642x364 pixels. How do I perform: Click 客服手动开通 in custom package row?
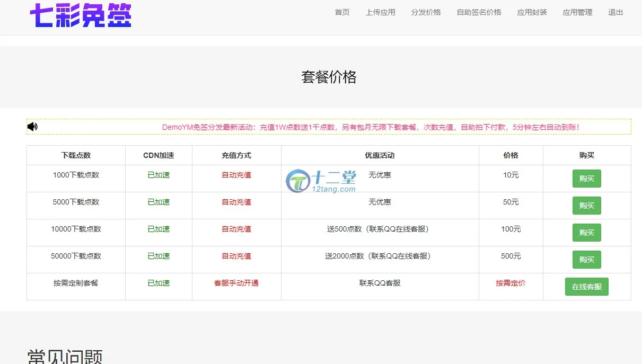(236, 283)
